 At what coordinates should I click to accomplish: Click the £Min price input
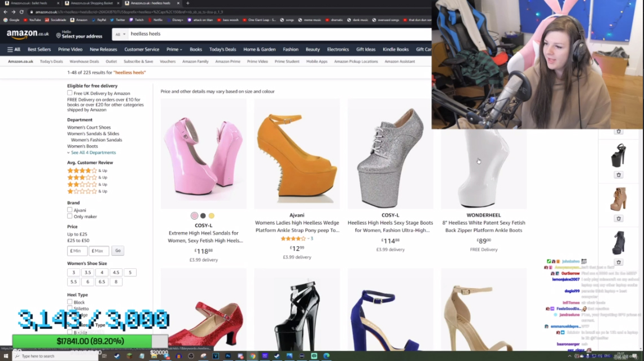click(x=77, y=251)
